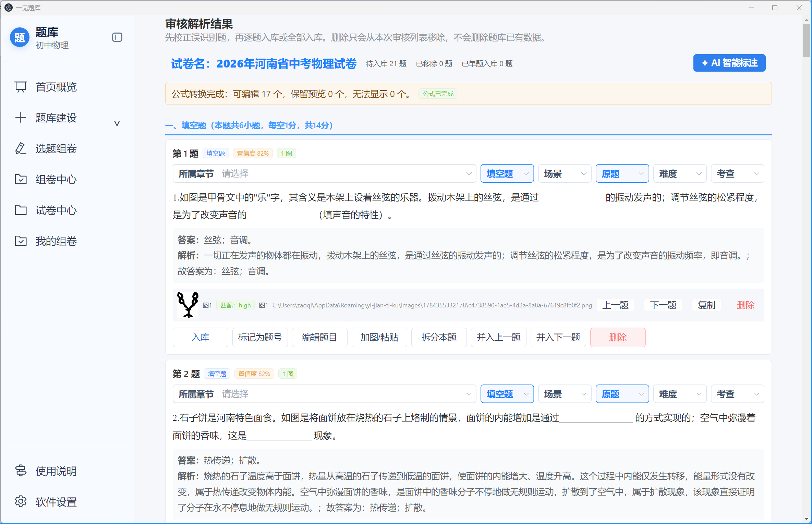Open 原题 dropdown in question 1
The image size is (812, 524).
622,174
